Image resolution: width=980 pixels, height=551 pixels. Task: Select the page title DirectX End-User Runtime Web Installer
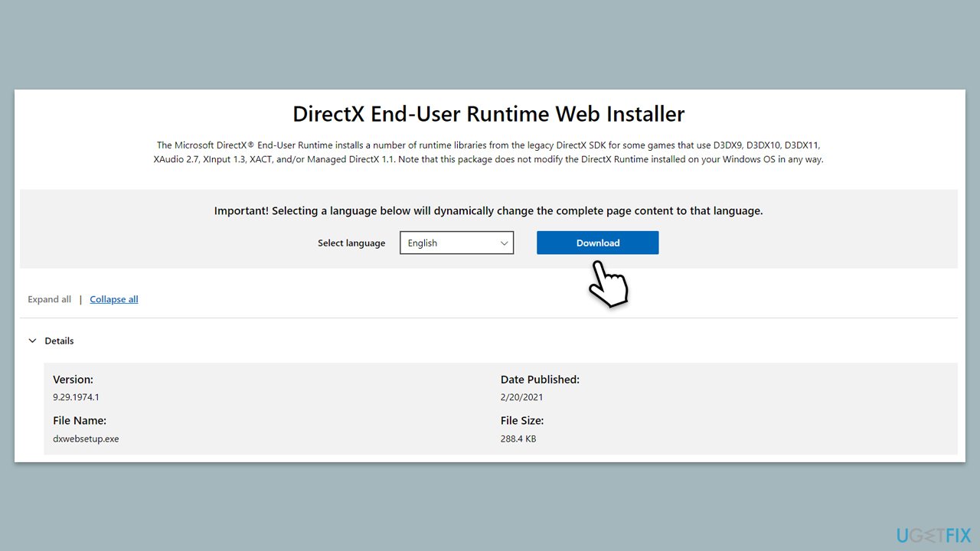[x=488, y=114]
